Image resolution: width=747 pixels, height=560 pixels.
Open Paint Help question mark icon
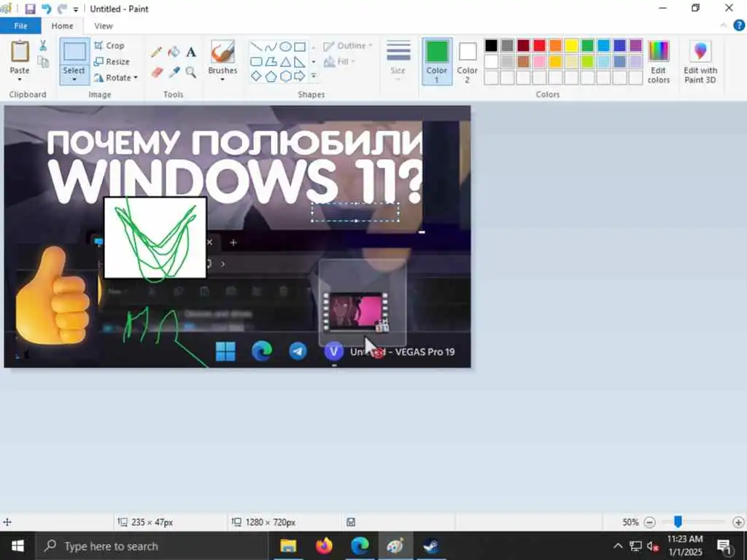click(739, 26)
